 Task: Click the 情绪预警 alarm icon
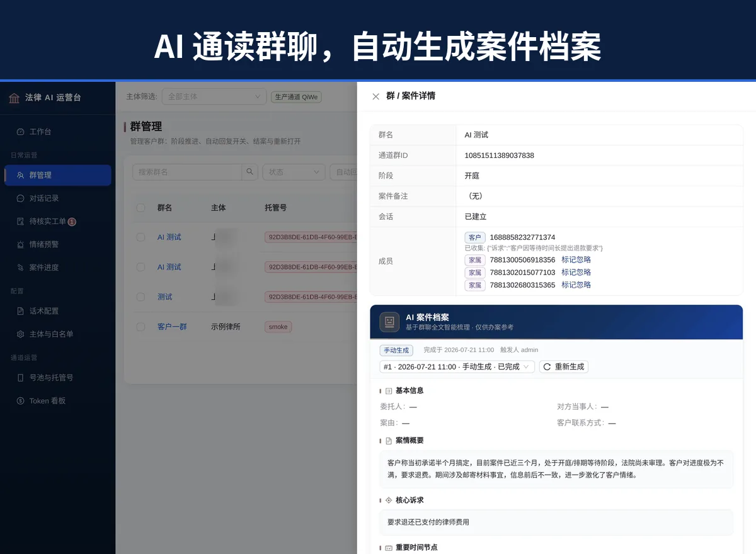[x=20, y=244]
